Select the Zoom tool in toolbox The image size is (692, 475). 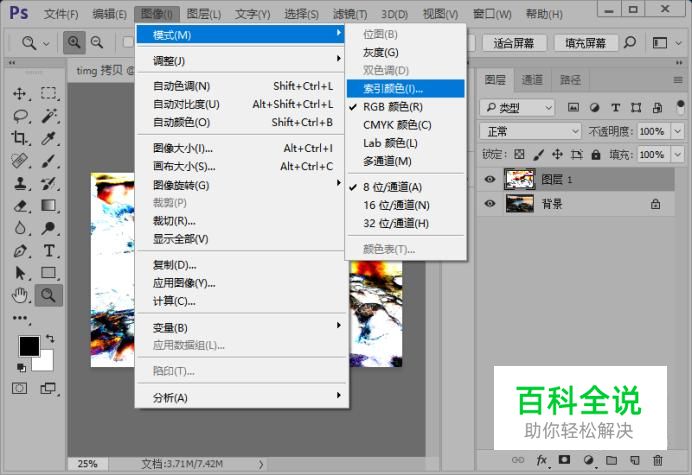[49, 295]
